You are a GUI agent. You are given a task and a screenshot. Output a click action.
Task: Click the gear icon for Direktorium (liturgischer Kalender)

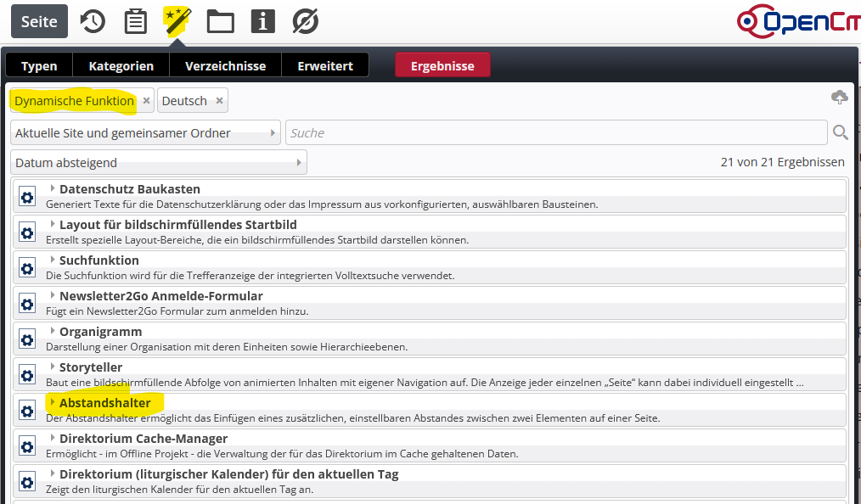coord(27,482)
